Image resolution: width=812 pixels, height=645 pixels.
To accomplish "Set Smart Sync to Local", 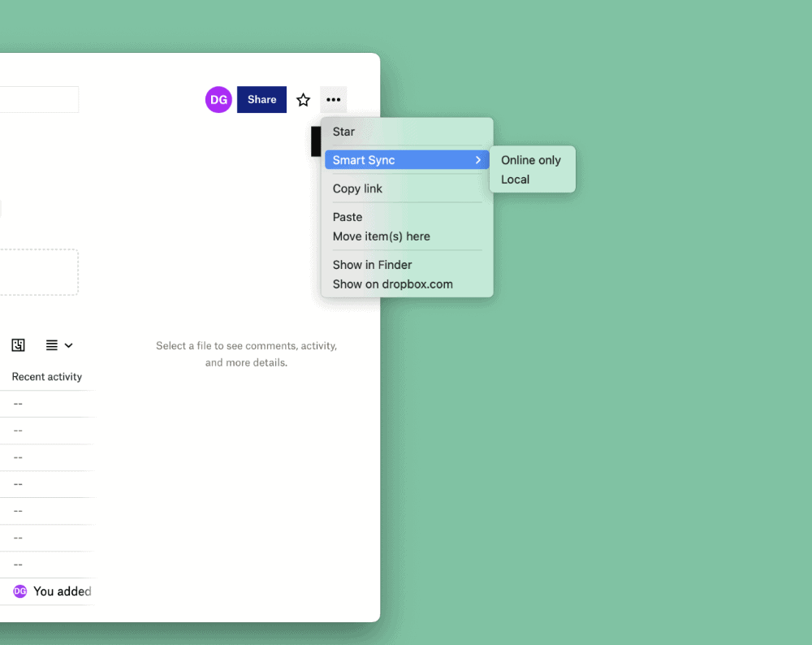I will 514,180.
